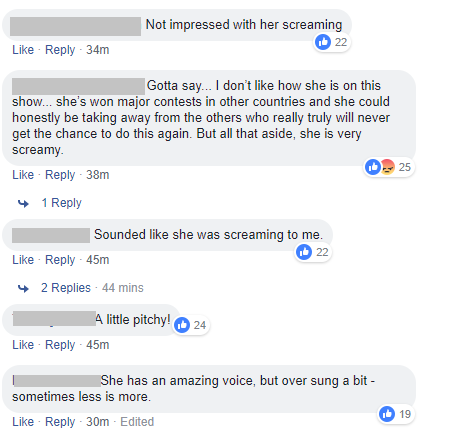Like the 38m 'very screamy' comment
This screenshot has height=442, width=452.
coord(23,175)
